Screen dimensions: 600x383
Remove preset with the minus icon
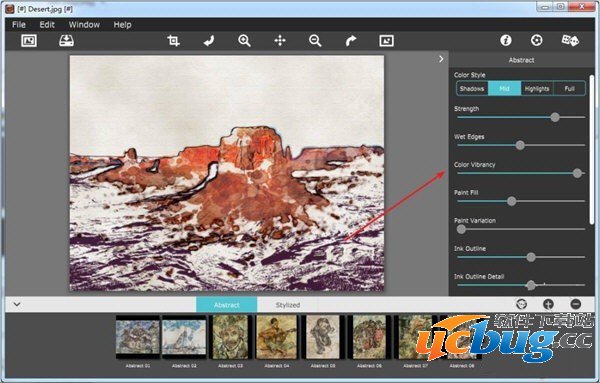point(576,304)
